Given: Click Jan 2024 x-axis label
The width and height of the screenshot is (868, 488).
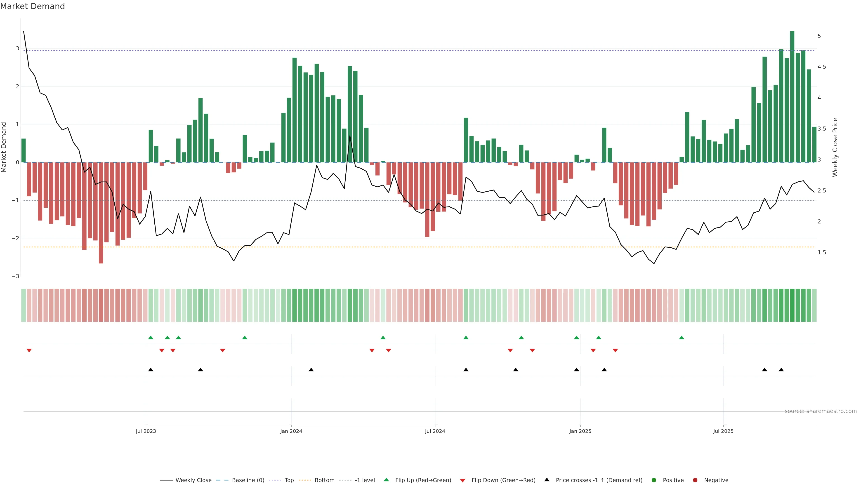Looking at the screenshot, I should 291,431.
